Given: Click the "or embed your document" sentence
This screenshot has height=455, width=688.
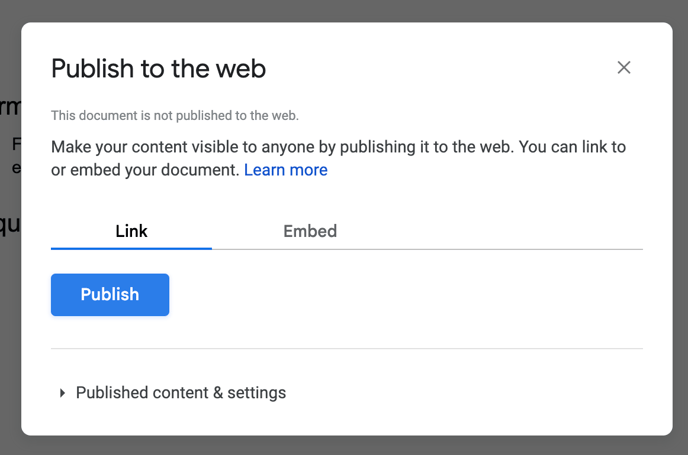Looking at the screenshot, I should tap(146, 170).
